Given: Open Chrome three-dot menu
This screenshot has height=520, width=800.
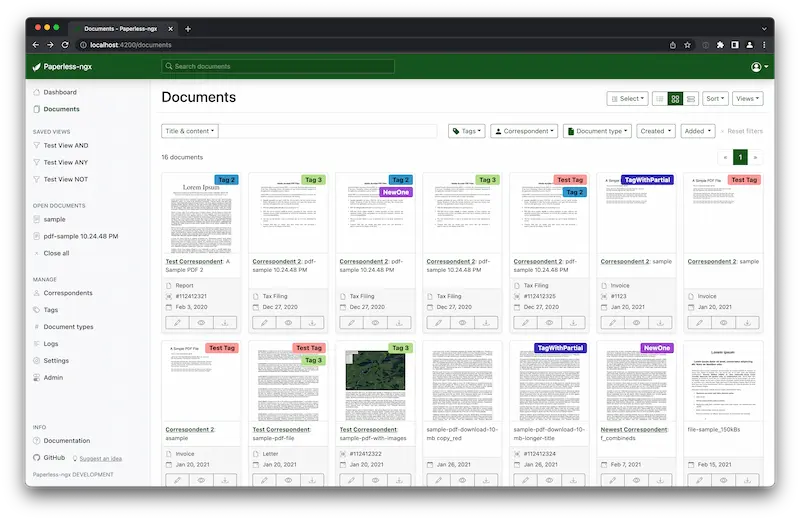Looking at the screenshot, I should tap(764, 45).
